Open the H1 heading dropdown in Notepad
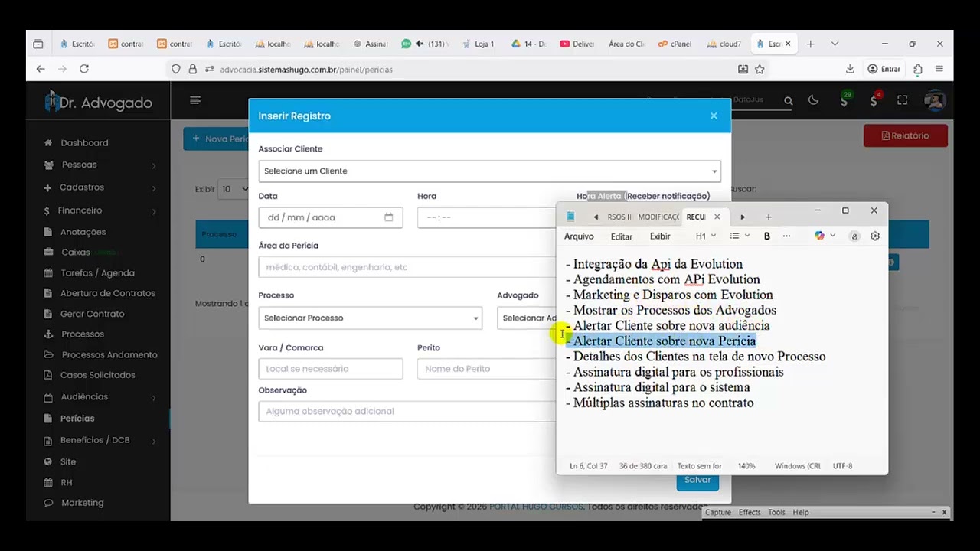Screen dimensions: 980x551 [x=705, y=236]
